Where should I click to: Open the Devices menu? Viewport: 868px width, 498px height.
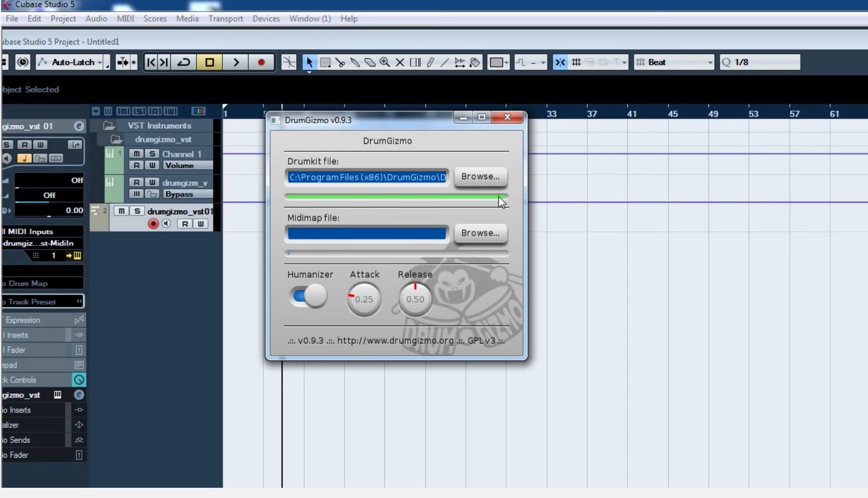click(266, 18)
